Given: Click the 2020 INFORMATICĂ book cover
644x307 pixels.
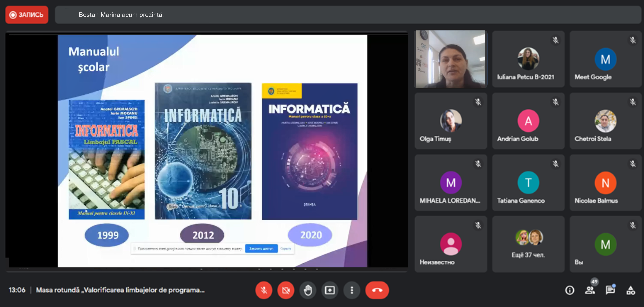Looking at the screenshot, I should click(x=309, y=151).
